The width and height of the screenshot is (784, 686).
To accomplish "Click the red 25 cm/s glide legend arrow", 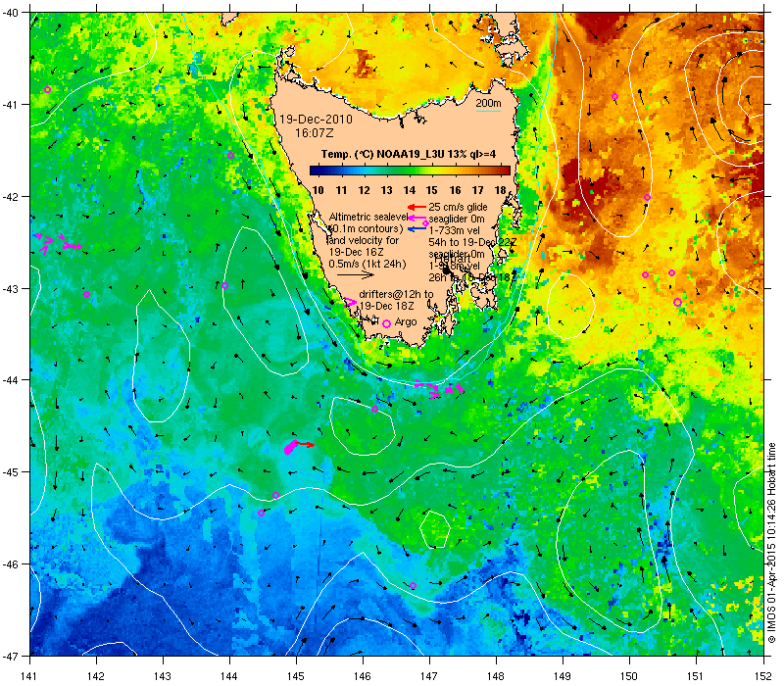I will (416, 207).
